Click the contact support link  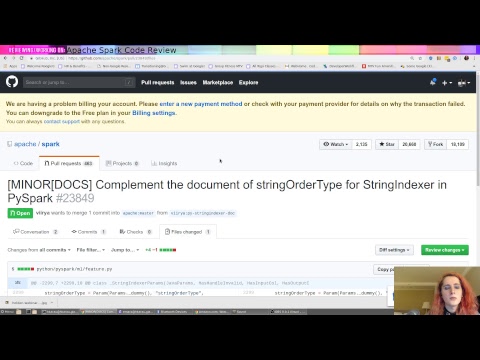tap(62, 121)
